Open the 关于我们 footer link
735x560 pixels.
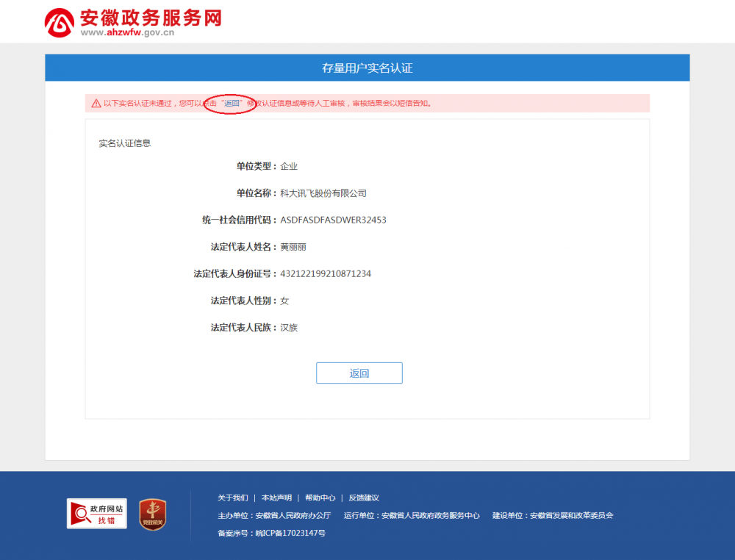[x=232, y=498]
